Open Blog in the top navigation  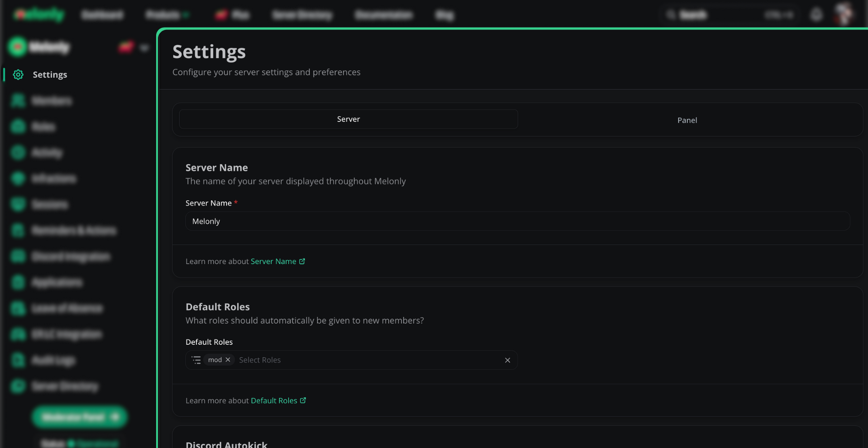[444, 15]
